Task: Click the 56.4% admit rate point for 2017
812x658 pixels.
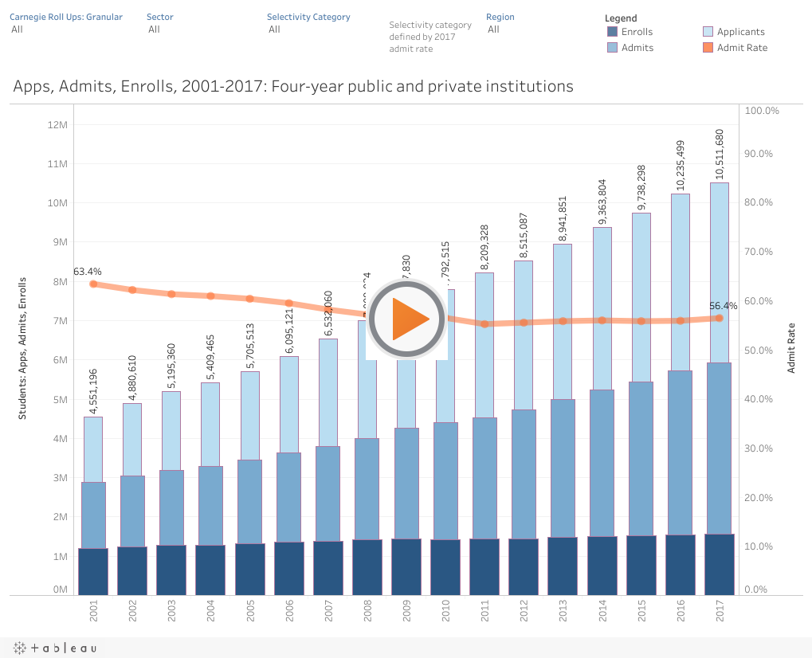Action: point(720,317)
